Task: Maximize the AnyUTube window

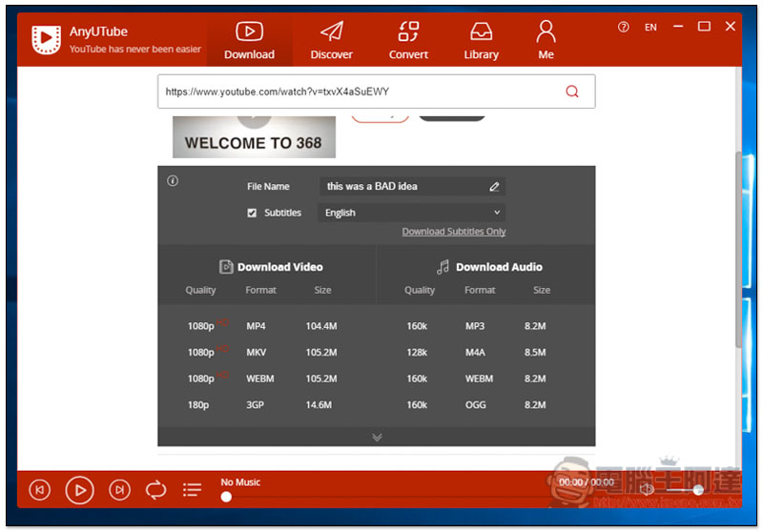Action: tap(704, 27)
